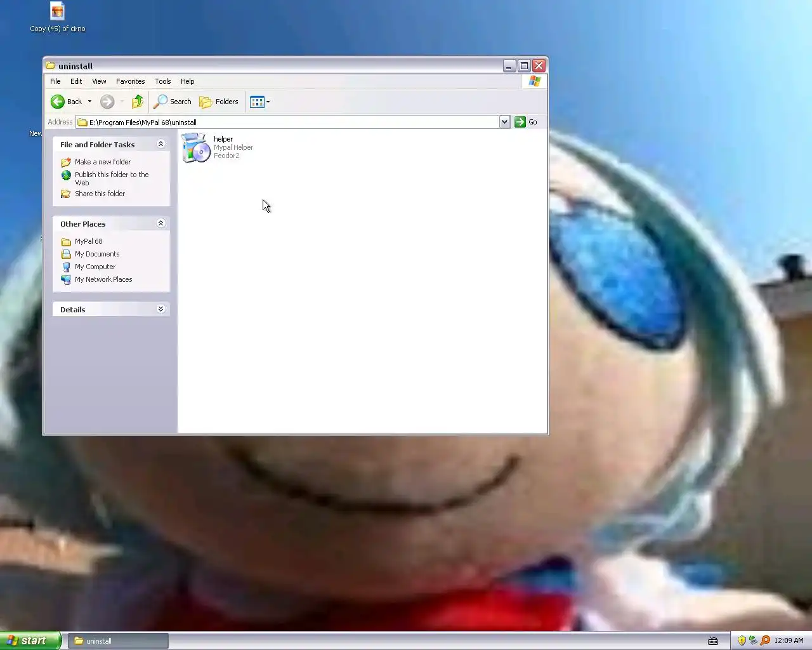Open the Views dropdown button

[260, 102]
